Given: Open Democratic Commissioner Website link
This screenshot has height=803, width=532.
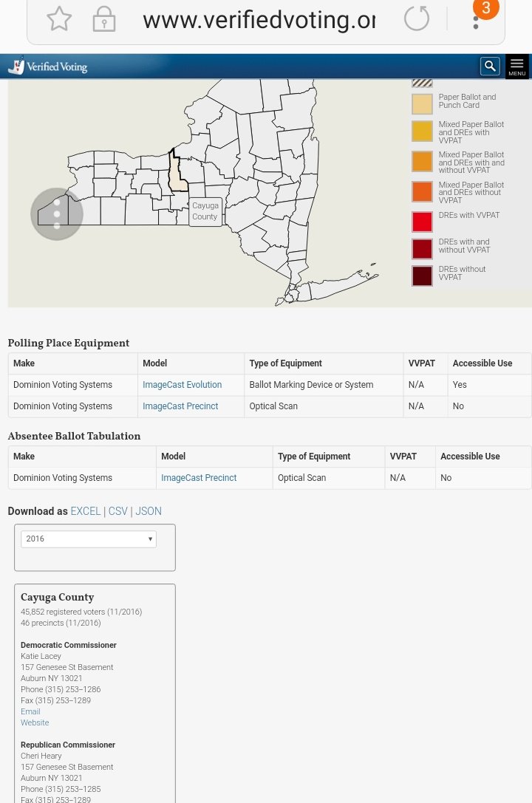Looking at the screenshot, I should click(x=35, y=722).
